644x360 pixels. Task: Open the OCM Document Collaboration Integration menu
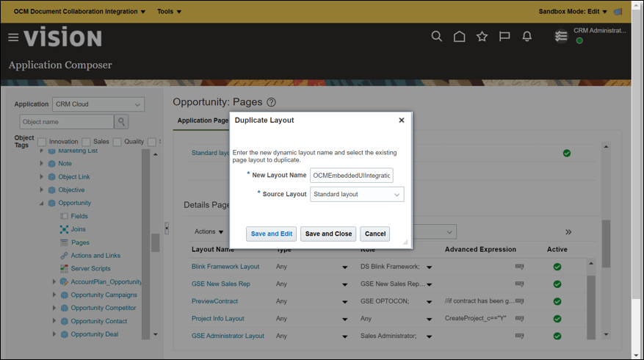pyautogui.click(x=79, y=12)
